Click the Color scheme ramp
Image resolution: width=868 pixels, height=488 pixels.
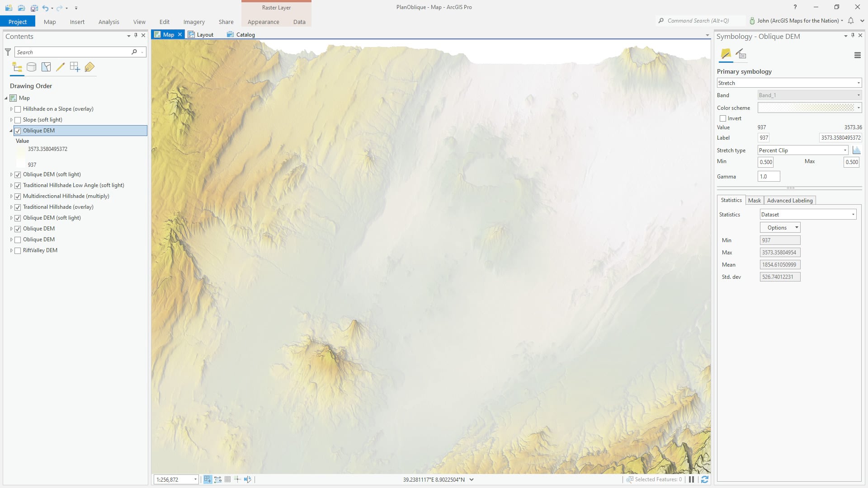click(x=807, y=108)
